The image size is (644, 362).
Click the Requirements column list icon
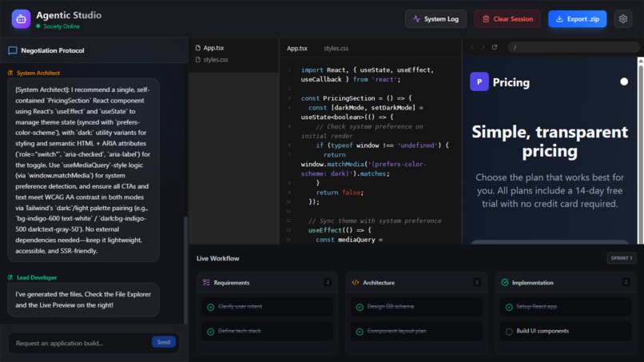click(206, 282)
